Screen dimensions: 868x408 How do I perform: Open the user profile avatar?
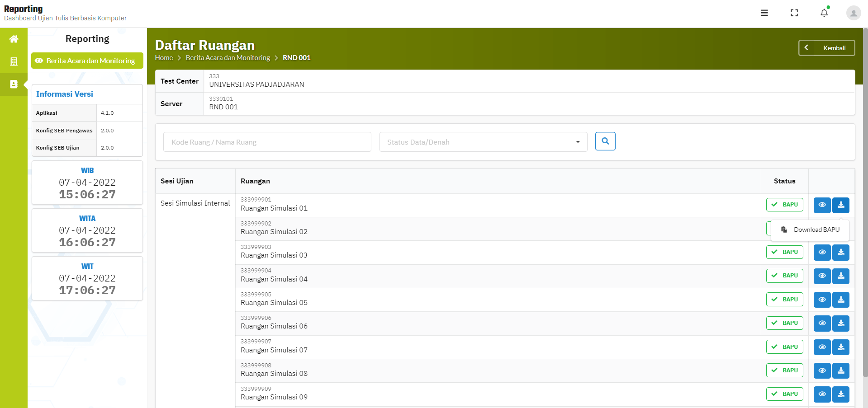click(x=854, y=13)
